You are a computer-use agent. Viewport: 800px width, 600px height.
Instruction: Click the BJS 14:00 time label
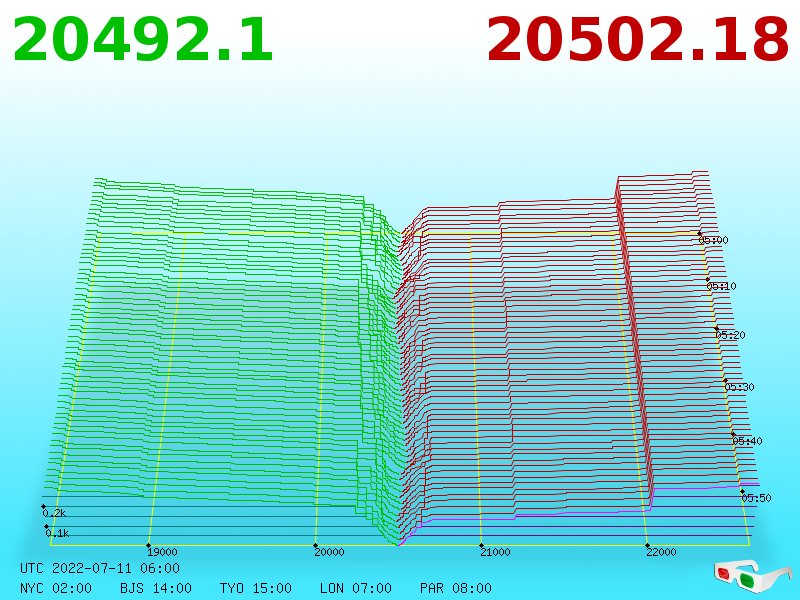click(x=156, y=588)
